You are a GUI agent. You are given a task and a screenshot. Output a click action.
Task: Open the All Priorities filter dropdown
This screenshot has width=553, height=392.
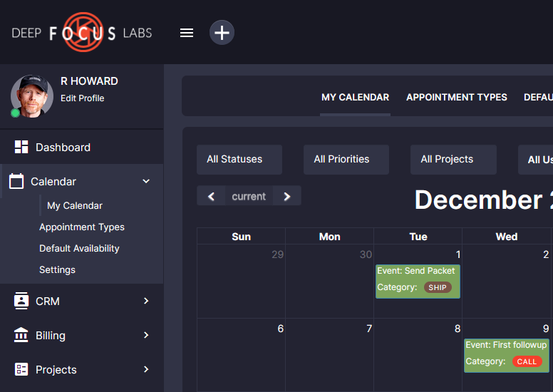point(346,160)
